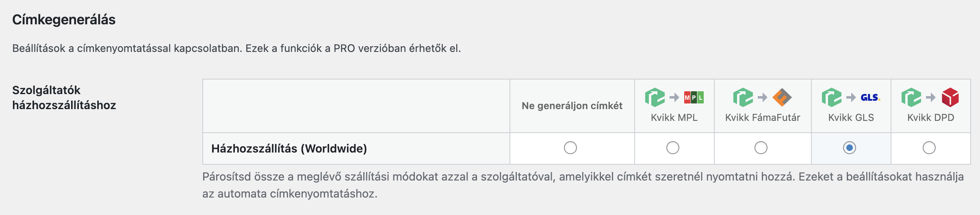Click the green Kvikk logo above Kvikk GLS
This screenshot has width=980, height=215.
click(x=832, y=97)
